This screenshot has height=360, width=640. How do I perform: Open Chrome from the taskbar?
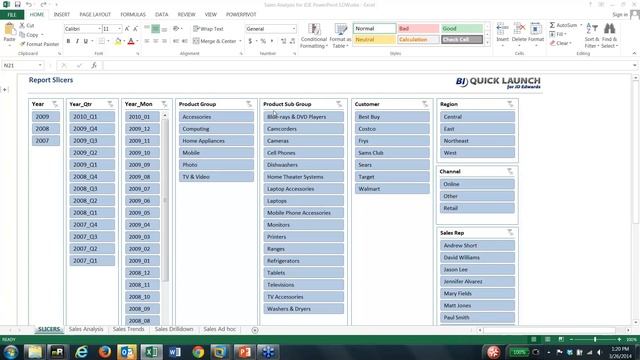click(x=198, y=352)
